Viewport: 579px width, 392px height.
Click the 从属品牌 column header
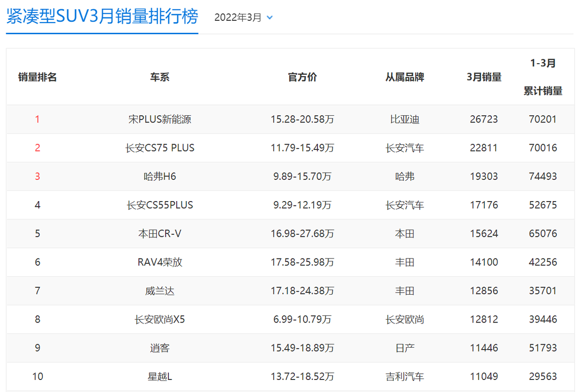(405, 77)
